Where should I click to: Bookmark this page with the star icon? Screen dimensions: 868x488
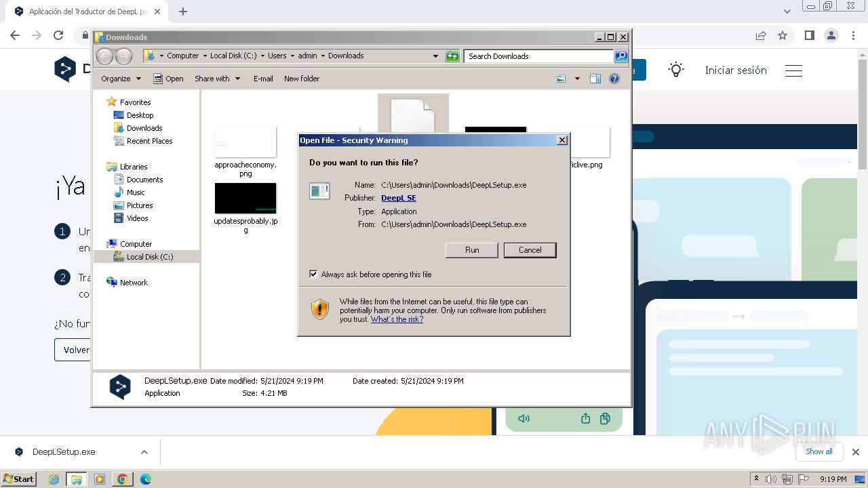coord(783,35)
